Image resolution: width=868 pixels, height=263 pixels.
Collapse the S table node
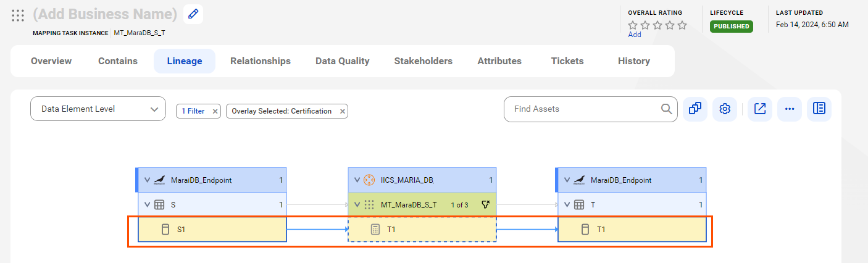pos(147,204)
